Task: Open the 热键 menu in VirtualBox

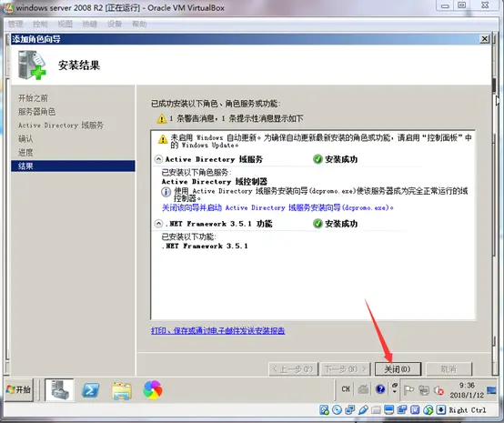Action: coord(90,25)
